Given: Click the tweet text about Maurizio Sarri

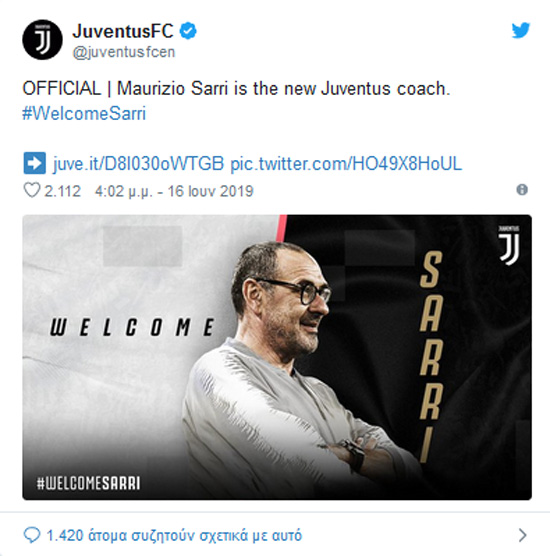Looking at the screenshot, I should click(236, 88).
